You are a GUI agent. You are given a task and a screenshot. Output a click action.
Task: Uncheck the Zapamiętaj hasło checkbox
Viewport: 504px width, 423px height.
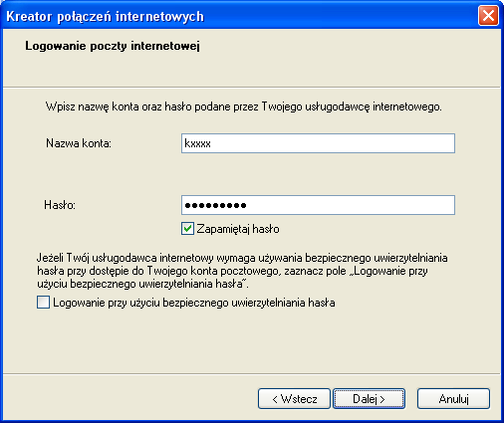(x=187, y=229)
